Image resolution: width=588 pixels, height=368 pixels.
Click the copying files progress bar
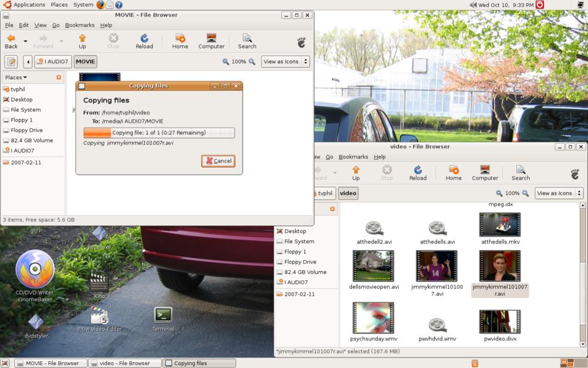159,132
